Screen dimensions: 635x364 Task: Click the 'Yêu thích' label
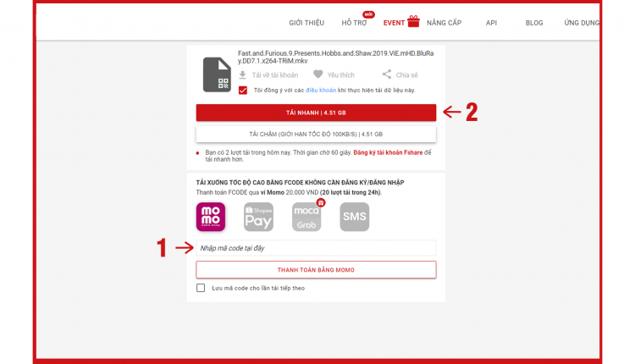pyautogui.click(x=341, y=75)
